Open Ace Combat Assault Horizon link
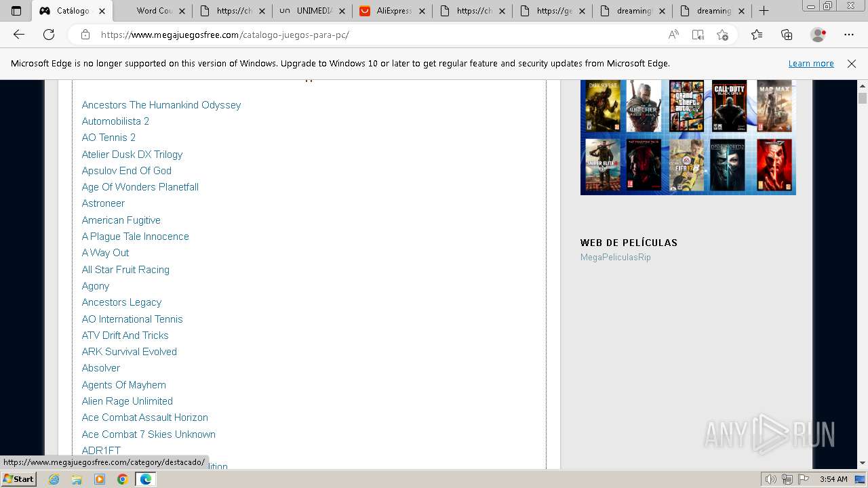The height and width of the screenshot is (488, 868). [145, 418]
